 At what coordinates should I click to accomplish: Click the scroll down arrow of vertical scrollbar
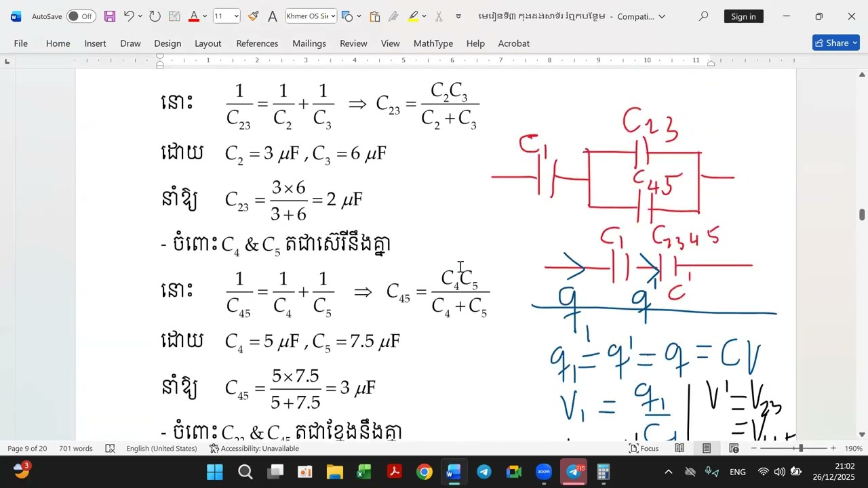coord(862,434)
